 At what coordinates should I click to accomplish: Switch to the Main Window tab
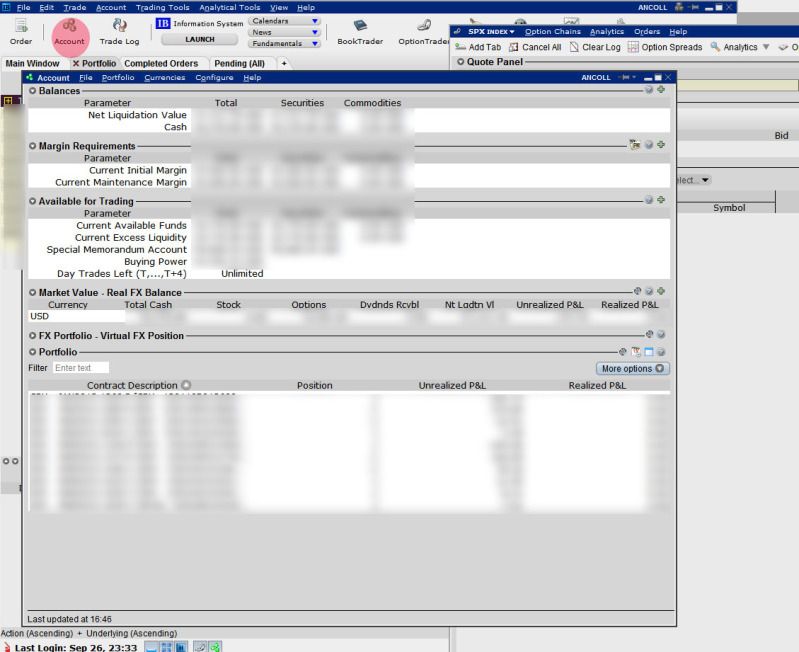(32, 64)
